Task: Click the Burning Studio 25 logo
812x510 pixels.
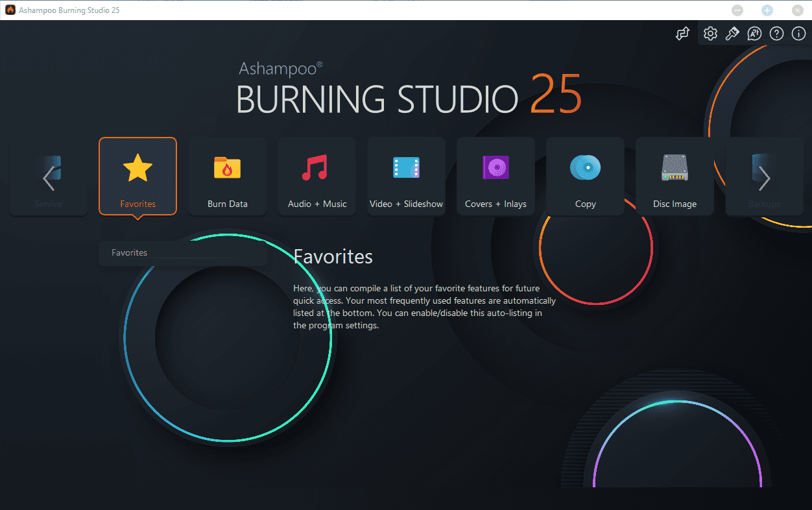Action: [x=409, y=88]
